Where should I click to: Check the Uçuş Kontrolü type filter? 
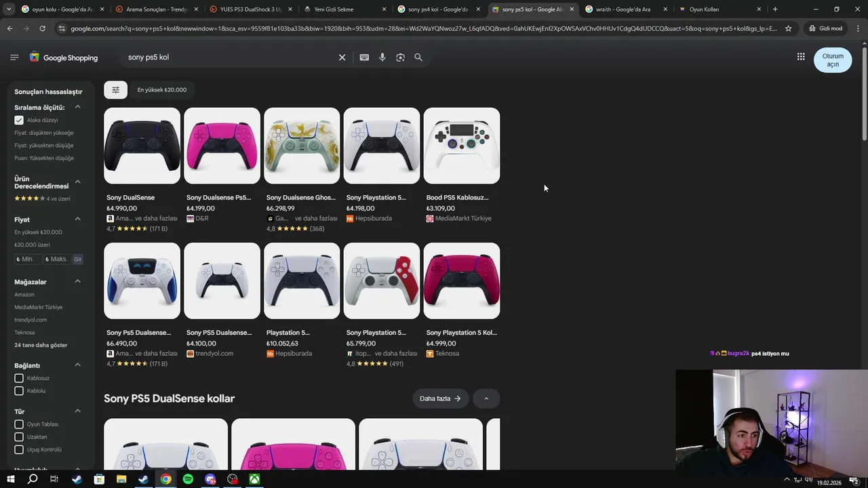tap(19, 449)
